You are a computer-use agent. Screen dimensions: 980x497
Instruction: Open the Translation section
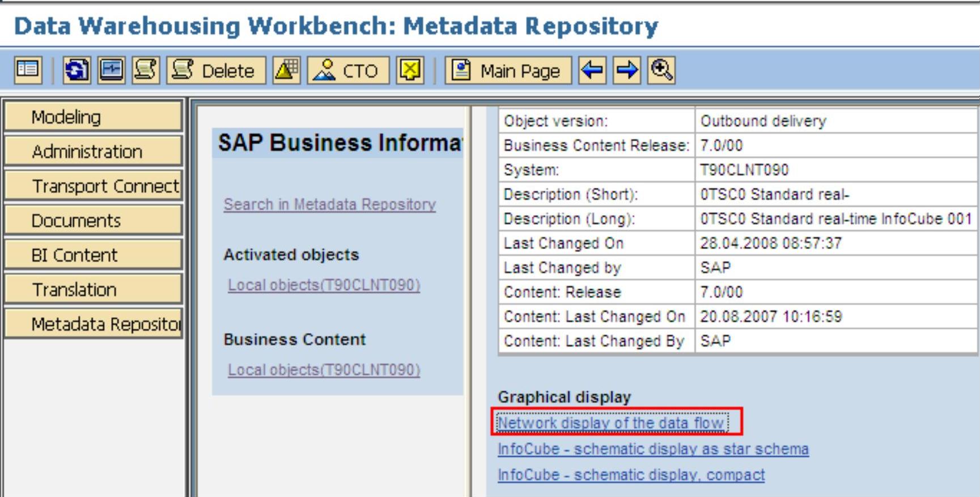click(x=94, y=289)
